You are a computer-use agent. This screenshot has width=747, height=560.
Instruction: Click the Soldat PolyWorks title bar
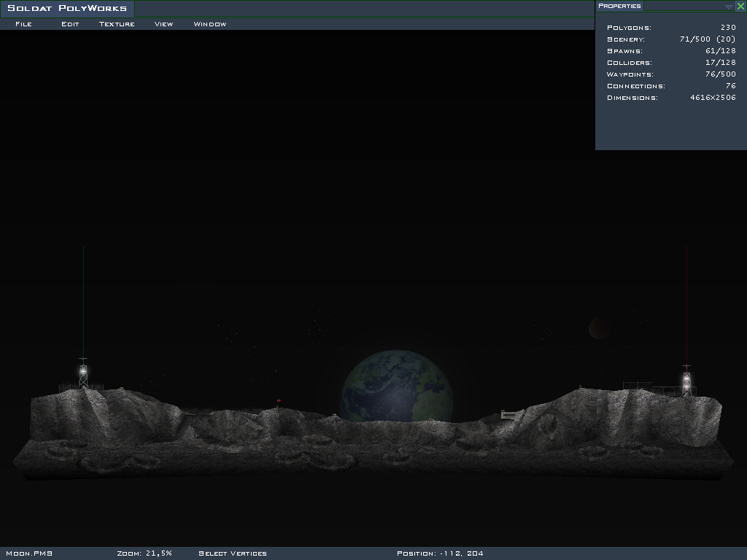tap(67, 9)
